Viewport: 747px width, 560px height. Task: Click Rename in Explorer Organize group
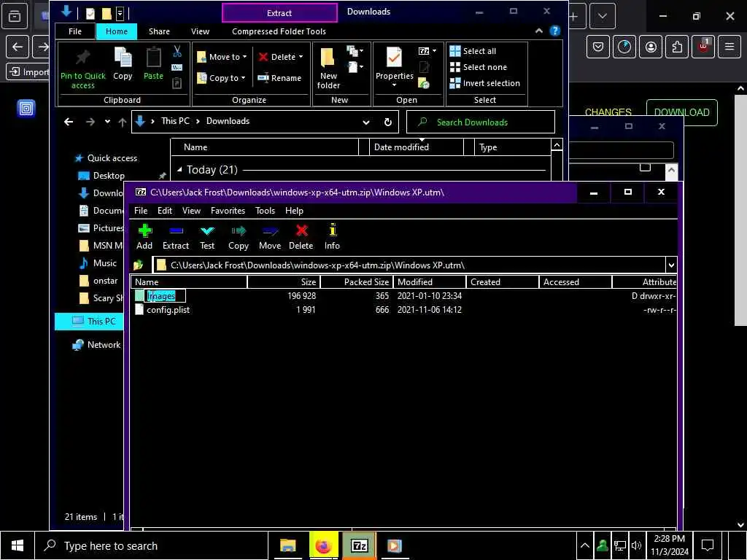coord(279,77)
